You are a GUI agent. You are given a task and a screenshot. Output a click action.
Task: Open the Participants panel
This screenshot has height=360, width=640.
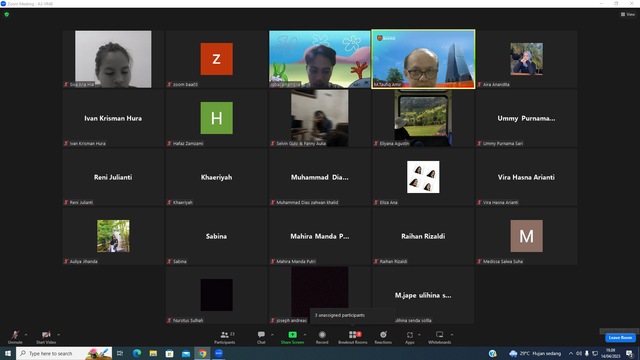tap(225, 337)
